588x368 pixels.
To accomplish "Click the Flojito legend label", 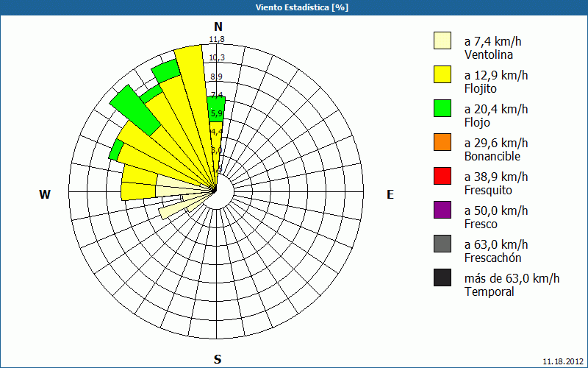I will [481, 89].
